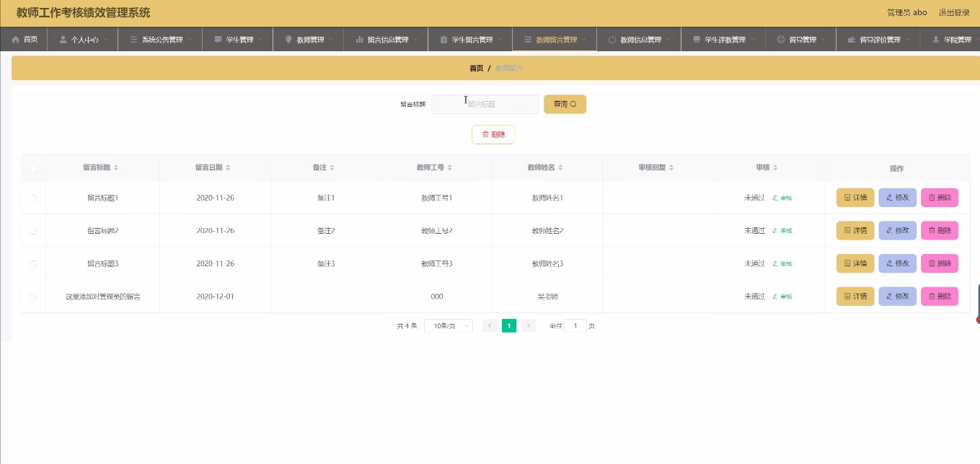Click cell 教师姓名3
This screenshot has height=464, width=980.
547,264
